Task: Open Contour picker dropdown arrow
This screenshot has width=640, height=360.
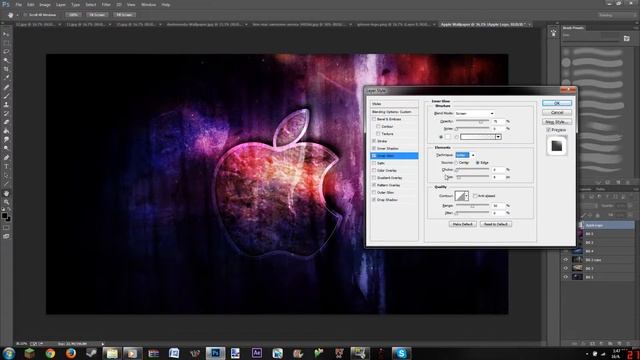Action: [467, 196]
